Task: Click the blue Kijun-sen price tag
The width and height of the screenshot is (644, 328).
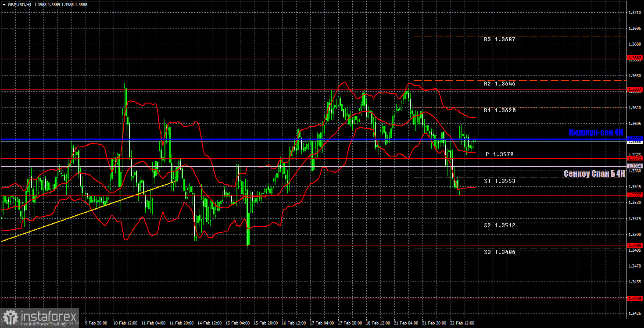Action: (x=635, y=139)
